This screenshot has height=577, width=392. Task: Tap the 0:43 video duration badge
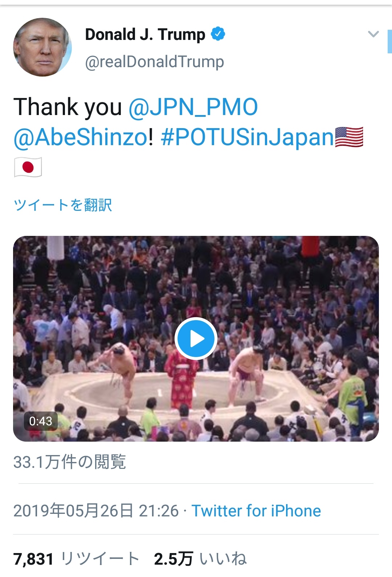(41, 421)
